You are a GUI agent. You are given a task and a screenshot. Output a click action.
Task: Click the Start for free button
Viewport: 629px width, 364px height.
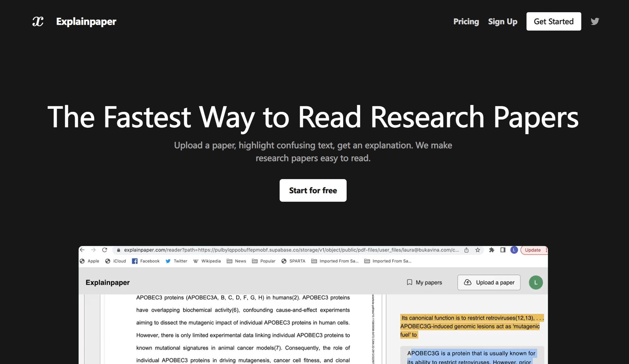tap(313, 190)
